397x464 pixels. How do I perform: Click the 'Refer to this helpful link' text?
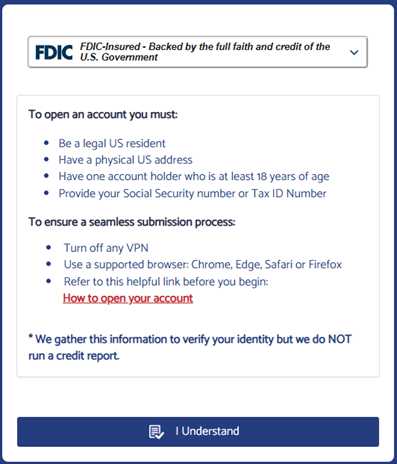coord(166,282)
